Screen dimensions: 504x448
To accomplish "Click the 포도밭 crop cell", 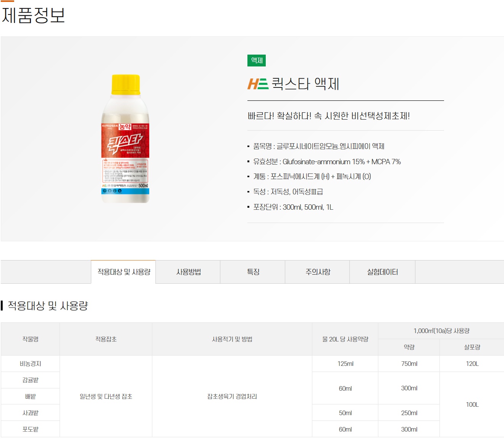I will pos(30,429).
